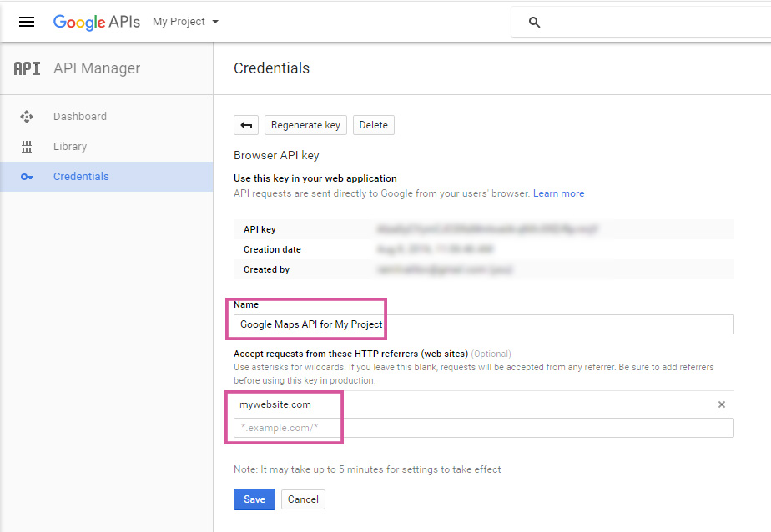Open Dashboard in the sidebar
Image resolution: width=771 pixels, height=532 pixels.
(79, 117)
